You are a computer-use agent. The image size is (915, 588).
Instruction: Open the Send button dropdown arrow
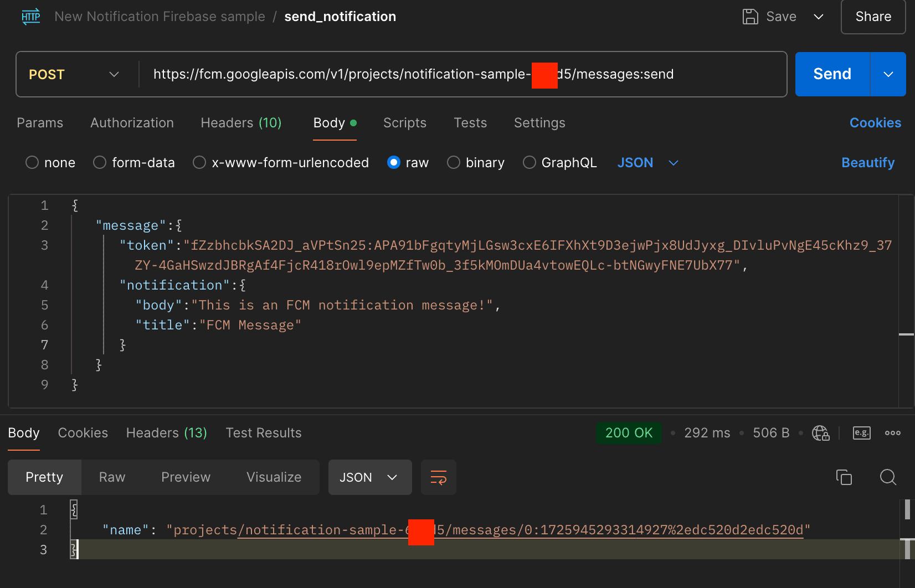click(888, 74)
